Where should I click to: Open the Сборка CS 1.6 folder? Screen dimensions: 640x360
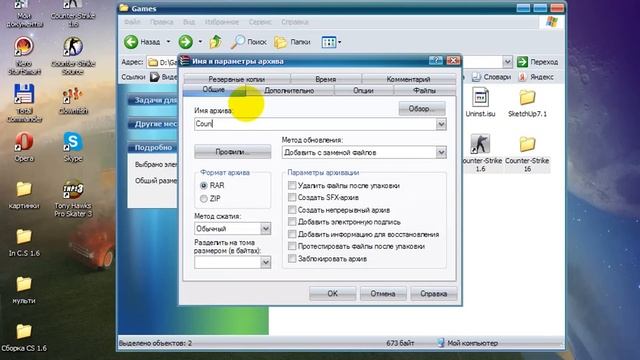(24, 337)
